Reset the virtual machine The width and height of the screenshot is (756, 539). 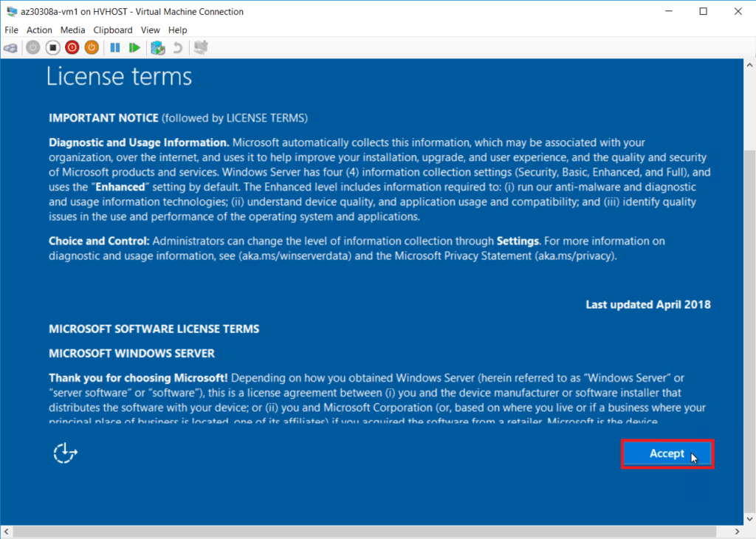click(x=135, y=47)
